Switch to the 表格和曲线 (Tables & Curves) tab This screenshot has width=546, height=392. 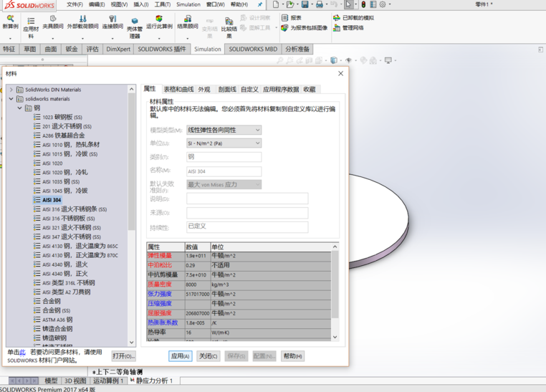click(178, 90)
